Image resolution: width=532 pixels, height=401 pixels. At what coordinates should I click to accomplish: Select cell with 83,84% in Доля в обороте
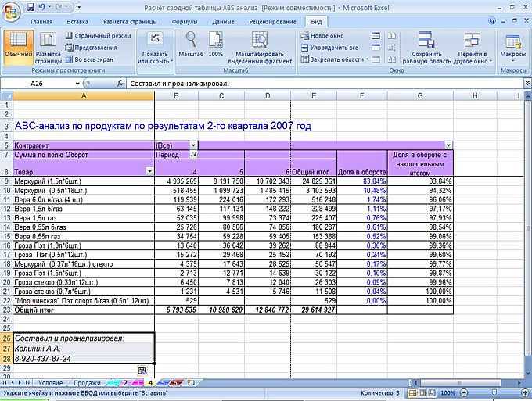[x=362, y=181]
